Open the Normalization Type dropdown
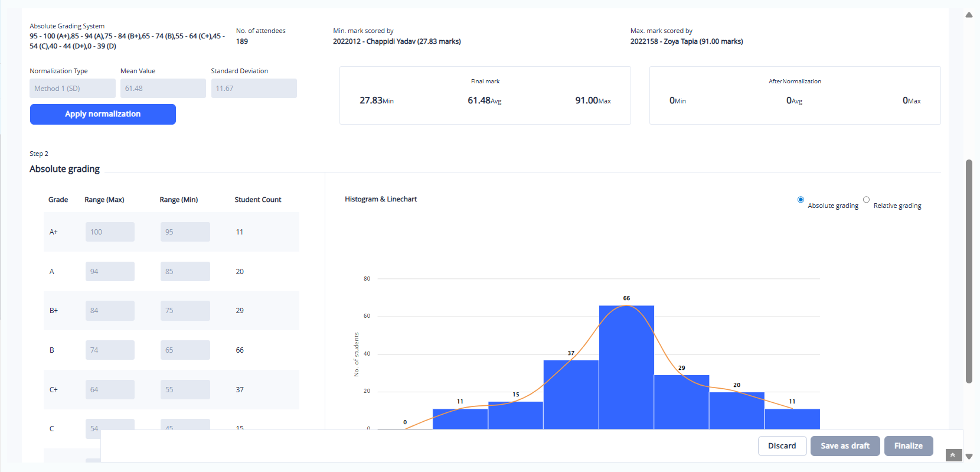The image size is (980, 472). (73, 89)
